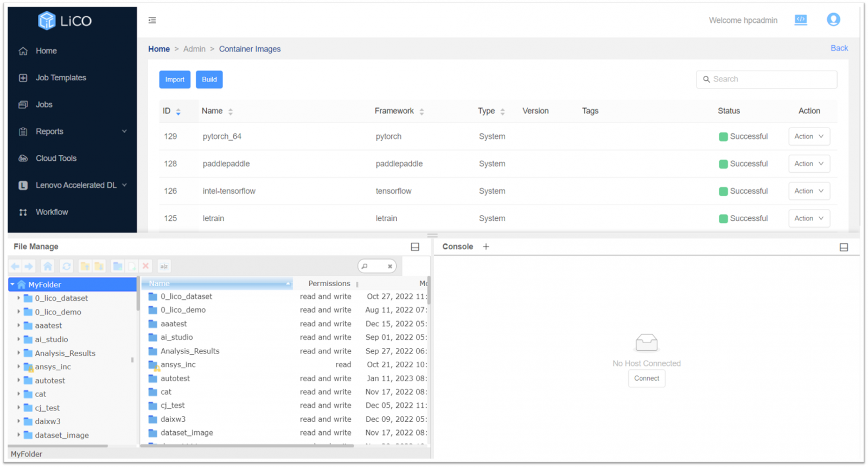Click the code console icon beside Welcome hpcadmin
The height and width of the screenshot is (467, 868).
click(x=801, y=20)
